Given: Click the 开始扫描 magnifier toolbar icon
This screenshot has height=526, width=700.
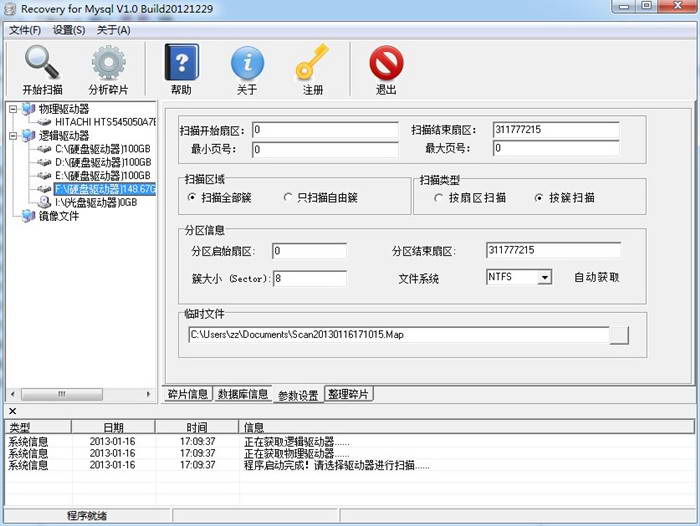Looking at the screenshot, I should (x=42, y=63).
